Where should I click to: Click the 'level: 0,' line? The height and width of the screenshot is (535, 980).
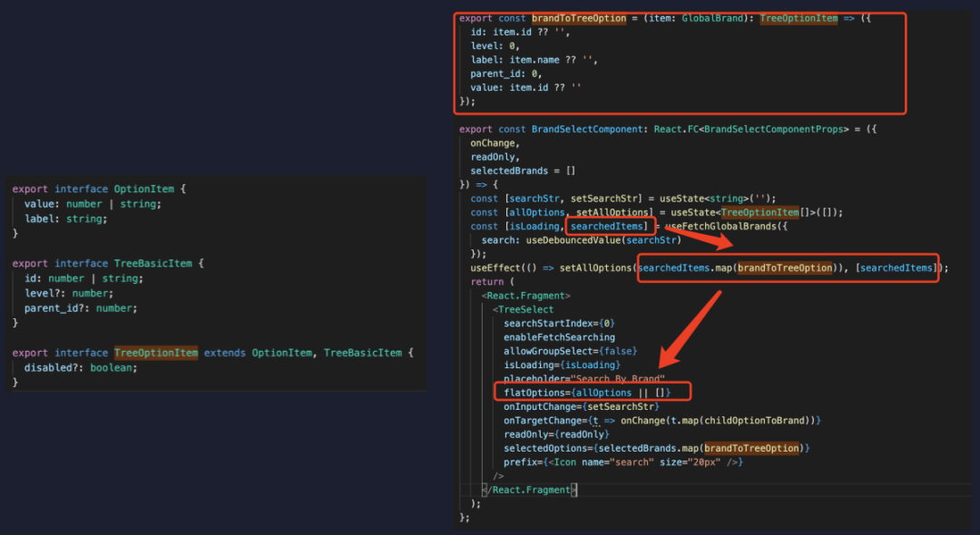(495, 45)
